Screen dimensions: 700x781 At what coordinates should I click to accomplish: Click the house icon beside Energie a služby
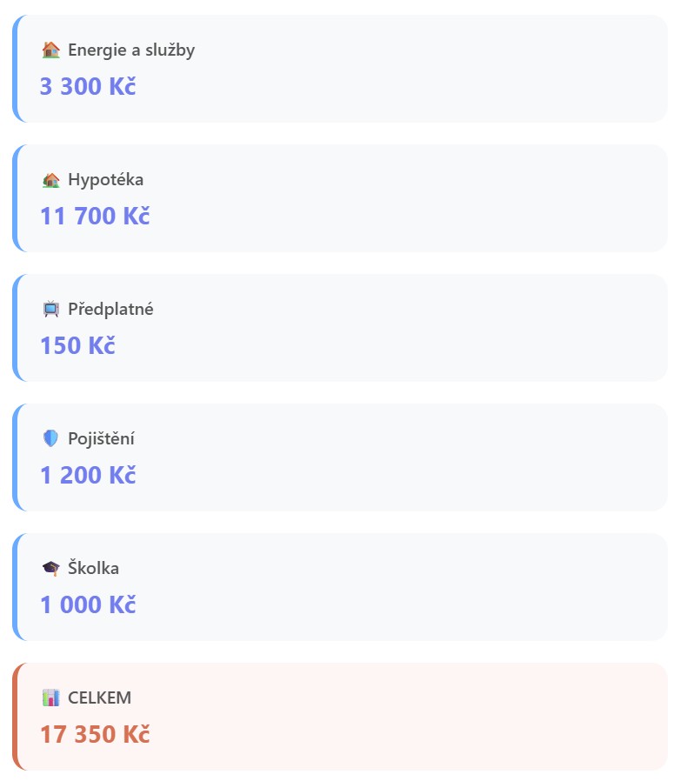(x=50, y=50)
